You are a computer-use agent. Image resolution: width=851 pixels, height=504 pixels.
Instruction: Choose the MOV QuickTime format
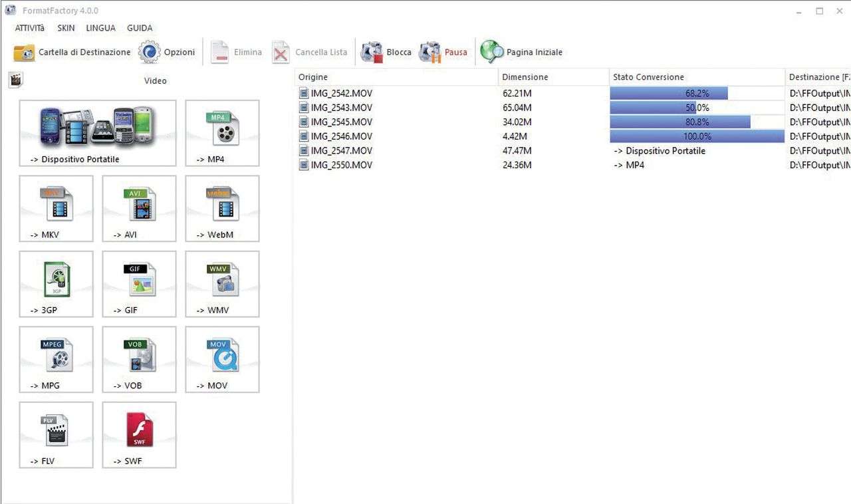coord(222,359)
